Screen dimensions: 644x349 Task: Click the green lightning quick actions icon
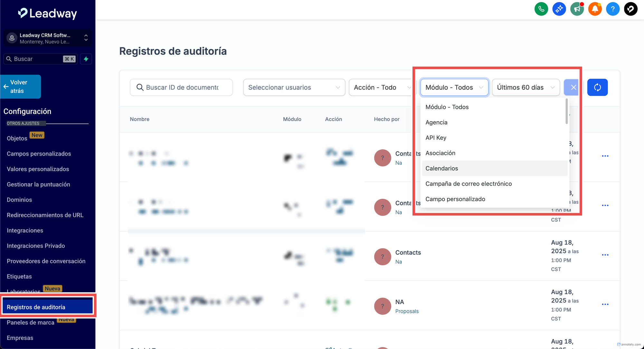[x=86, y=59]
